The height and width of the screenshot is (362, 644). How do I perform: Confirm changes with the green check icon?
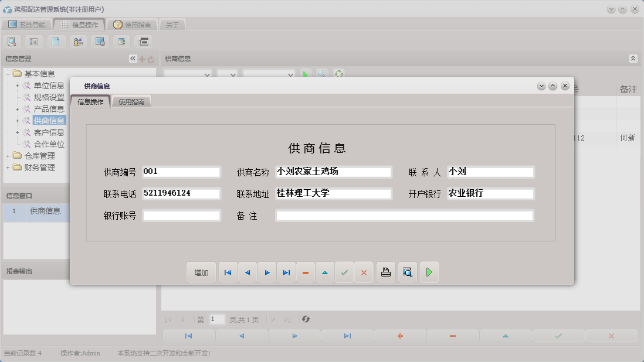coord(344,272)
